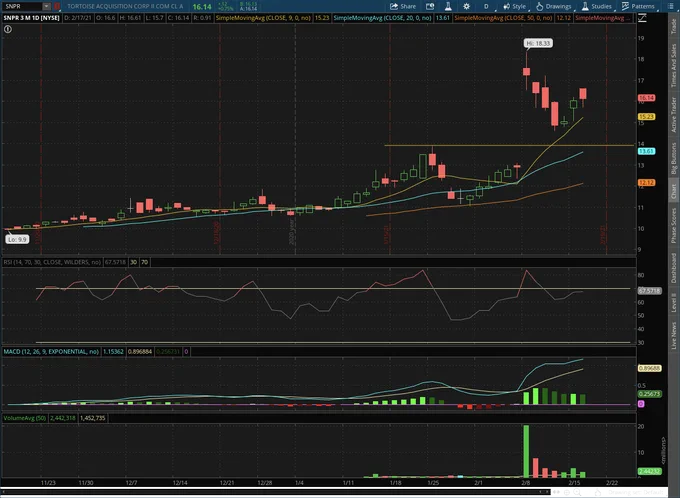Click the quick chart icon next to Share
Viewport: 680px width, 498px height.
pos(430,7)
